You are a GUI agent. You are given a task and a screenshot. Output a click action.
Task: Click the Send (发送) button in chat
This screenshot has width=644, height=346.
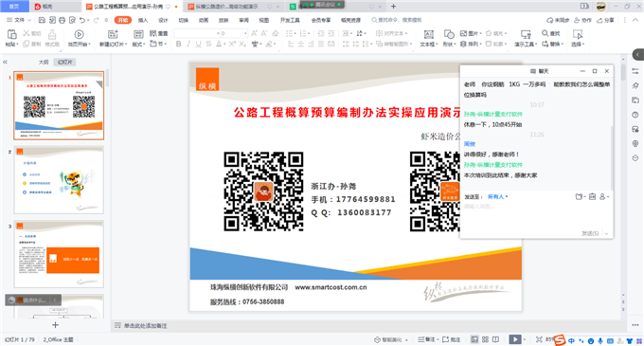(590, 233)
